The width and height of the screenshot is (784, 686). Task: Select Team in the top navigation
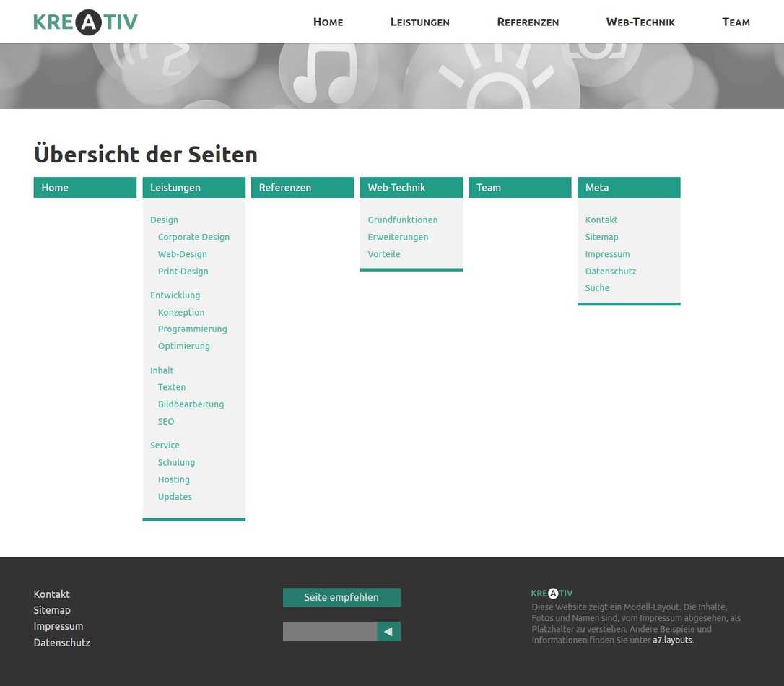coord(736,22)
